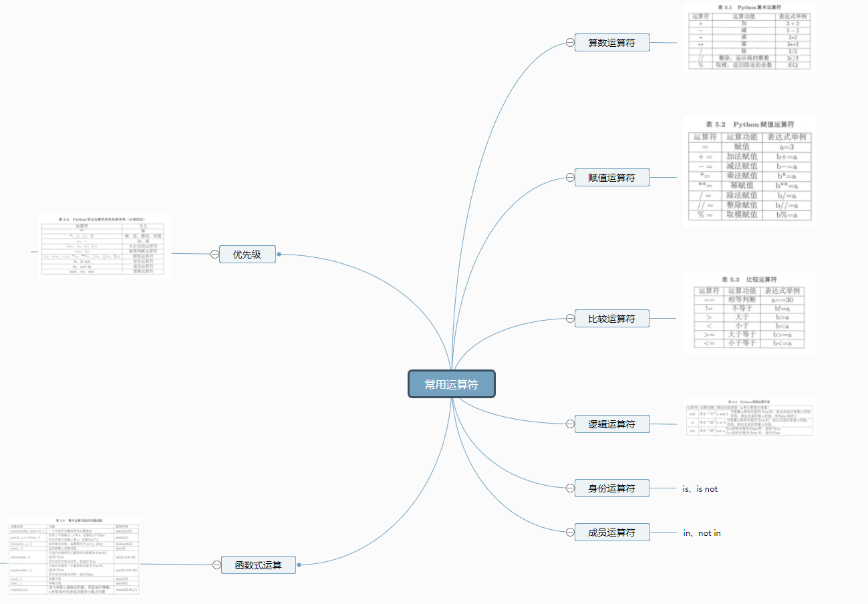The width and height of the screenshot is (868, 604).
Task: Select the 比较运算符 table image
Action: [x=749, y=312]
